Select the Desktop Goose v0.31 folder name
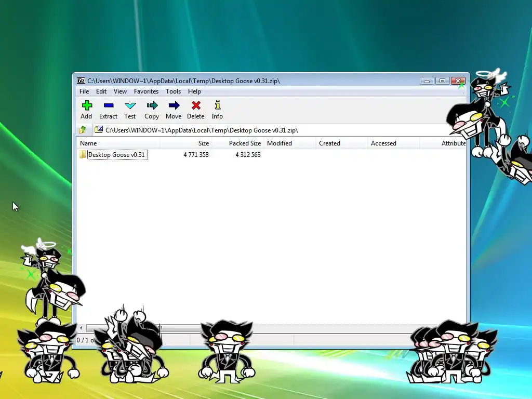The height and width of the screenshot is (399, 532). tap(117, 155)
